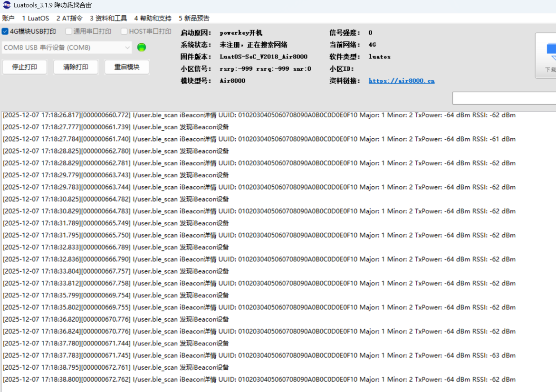Image resolution: width=556 pixels, height=392 pixels.
Task: Select the log line timestamped 17:18:26.817
Action: [x=259, y=115]
